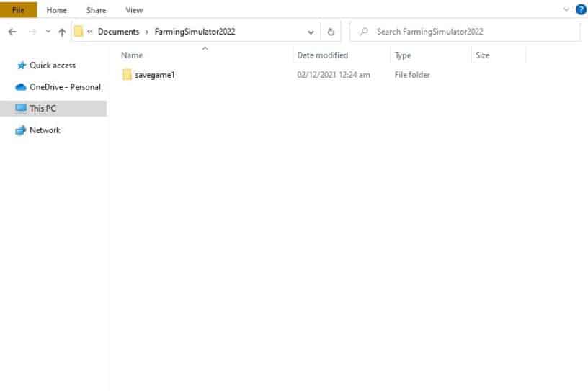Click the OneDrive cloud icon

click(x=21, y=87)
